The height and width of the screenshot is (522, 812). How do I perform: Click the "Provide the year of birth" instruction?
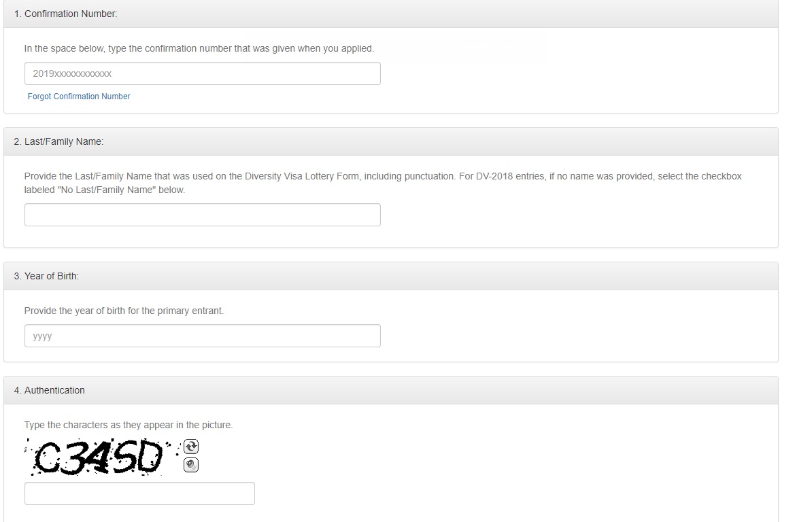tap(88, 311)
